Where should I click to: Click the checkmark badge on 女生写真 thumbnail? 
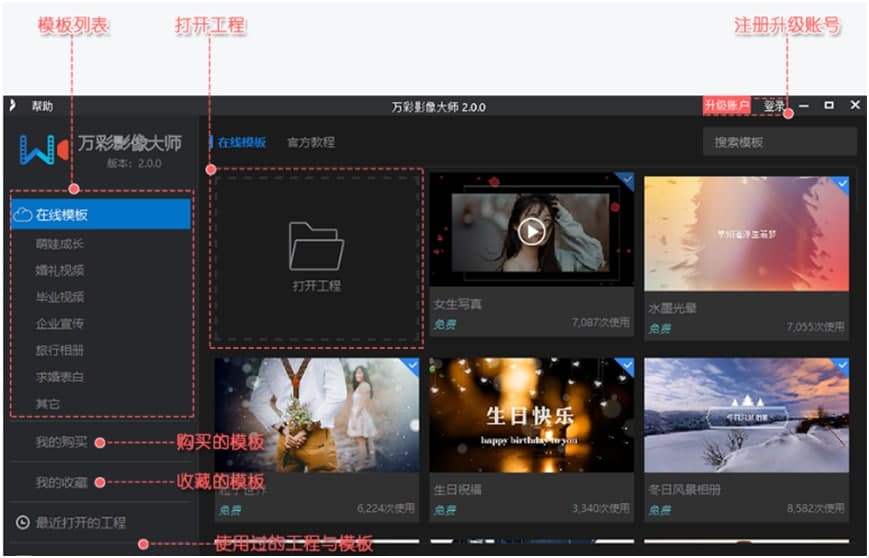click(626, 179)
